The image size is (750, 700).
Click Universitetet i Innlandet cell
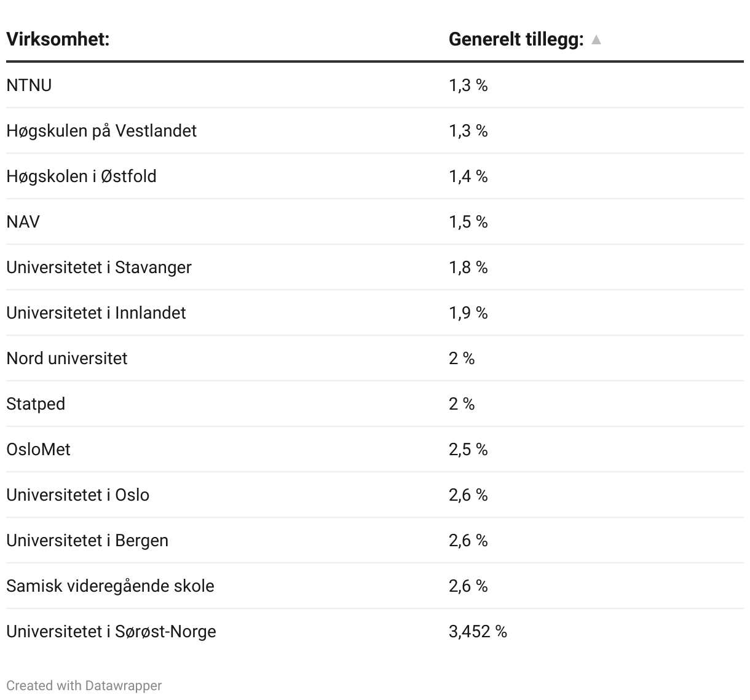(x=96, y=312)
